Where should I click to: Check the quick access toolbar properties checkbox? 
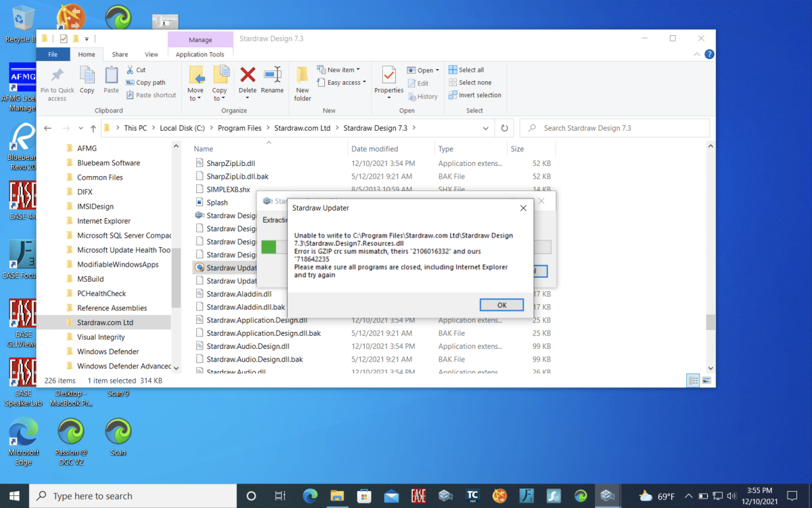(64, 39)
